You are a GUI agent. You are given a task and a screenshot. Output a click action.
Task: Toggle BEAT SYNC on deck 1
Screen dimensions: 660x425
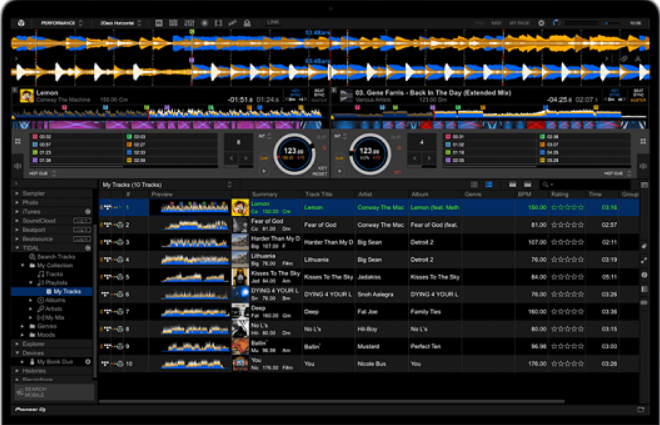(319, 95)
